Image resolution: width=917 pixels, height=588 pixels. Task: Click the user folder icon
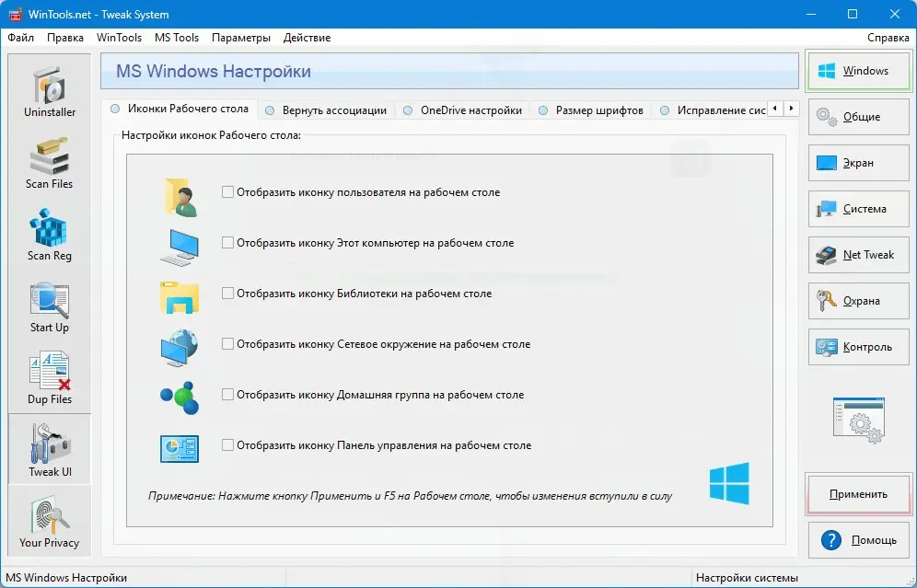point(180,197)
